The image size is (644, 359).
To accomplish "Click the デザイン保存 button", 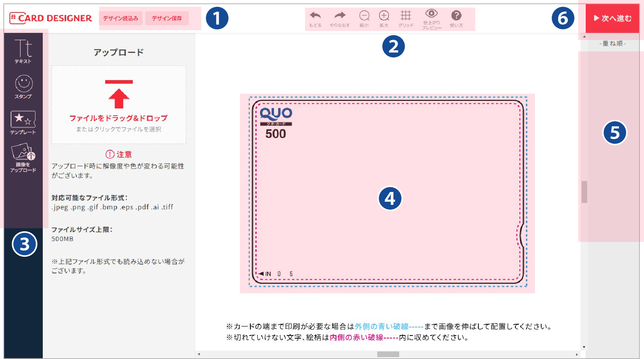I will [167, 18].
